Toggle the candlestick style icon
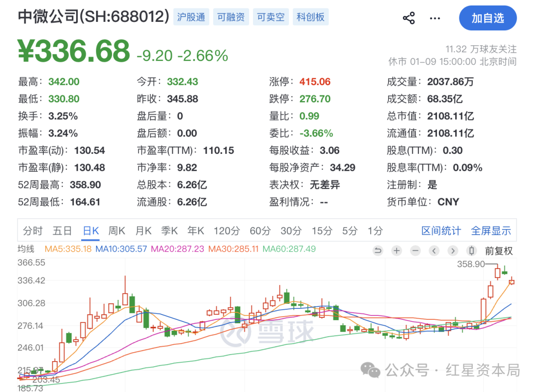 click(x=471, y=251)
